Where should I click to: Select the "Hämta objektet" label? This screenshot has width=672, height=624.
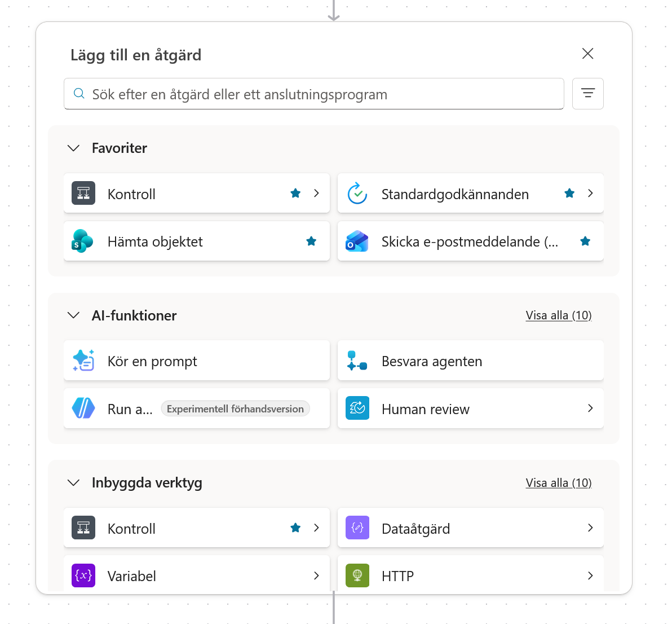click(x=155, y=241)
